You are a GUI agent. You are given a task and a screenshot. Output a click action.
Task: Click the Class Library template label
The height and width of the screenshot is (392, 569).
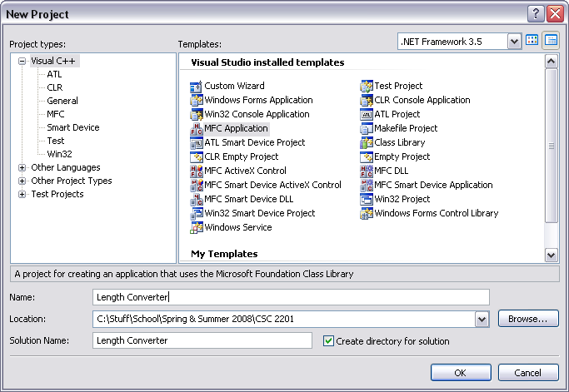pos(400,142)
